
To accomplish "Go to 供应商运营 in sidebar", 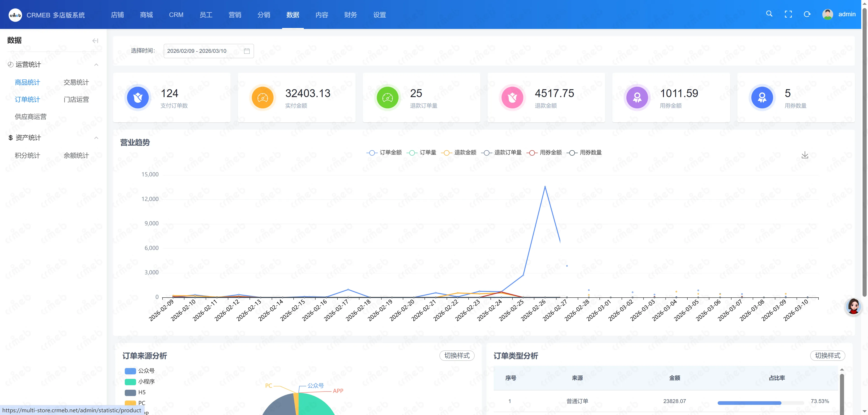I will [31, 117].
